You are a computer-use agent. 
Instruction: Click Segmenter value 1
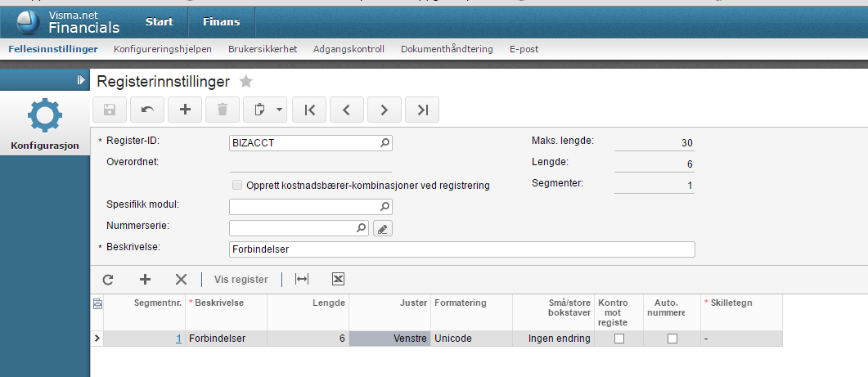(x=654, y=186)
